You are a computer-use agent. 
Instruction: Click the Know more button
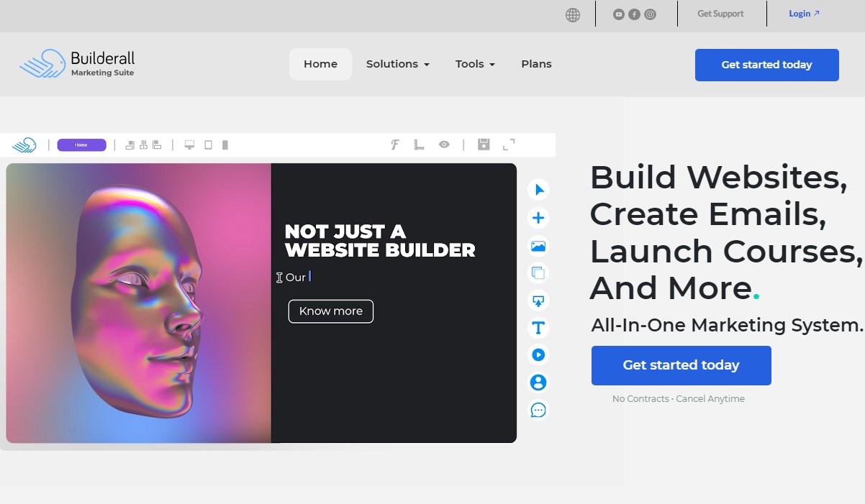[x=330, y=311]
